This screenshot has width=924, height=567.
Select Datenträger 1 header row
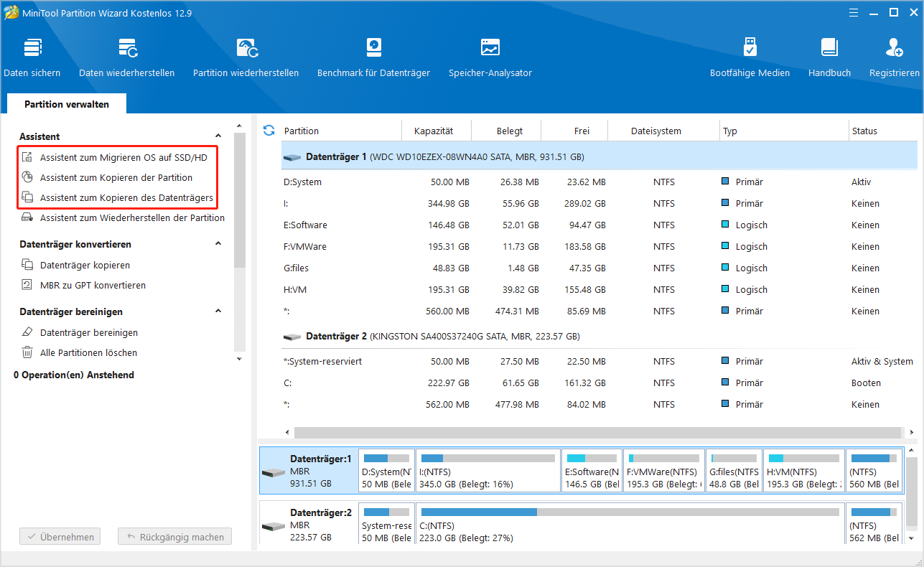tap(599, 156)
